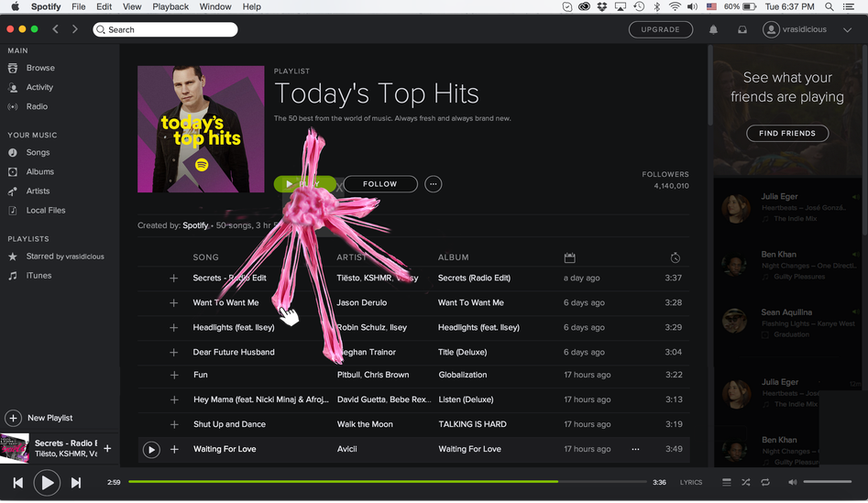Adjust the volume slider
868x503 pixels.
point(828,482)
